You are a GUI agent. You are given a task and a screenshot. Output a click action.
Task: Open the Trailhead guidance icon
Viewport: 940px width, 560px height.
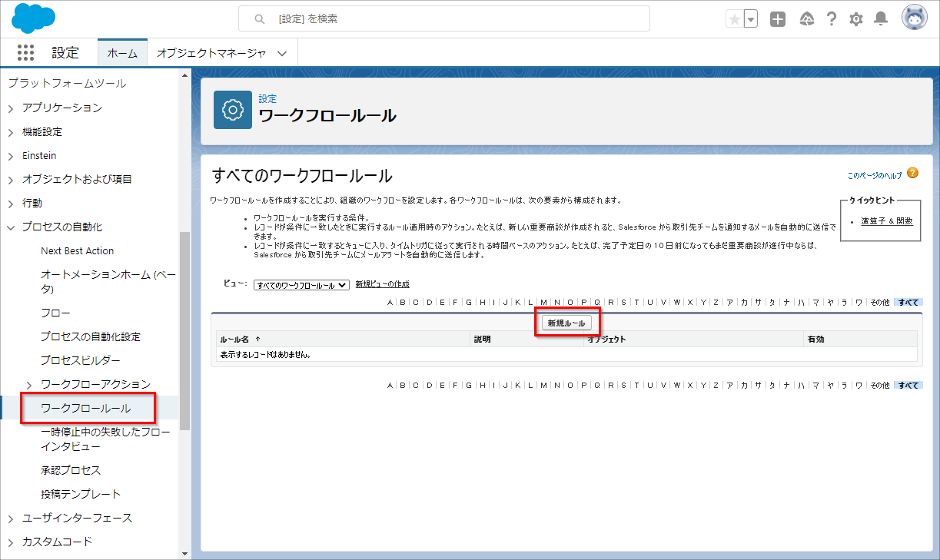coord(806,19)
